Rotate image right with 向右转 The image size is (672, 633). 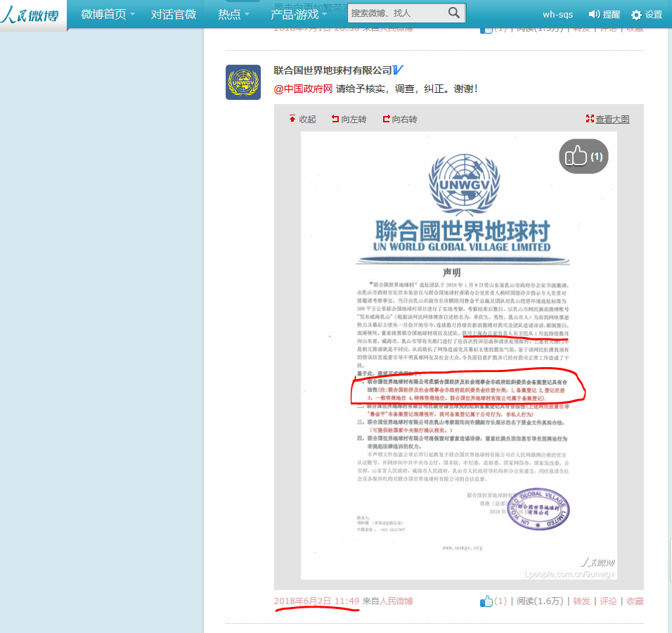point(399,120)
